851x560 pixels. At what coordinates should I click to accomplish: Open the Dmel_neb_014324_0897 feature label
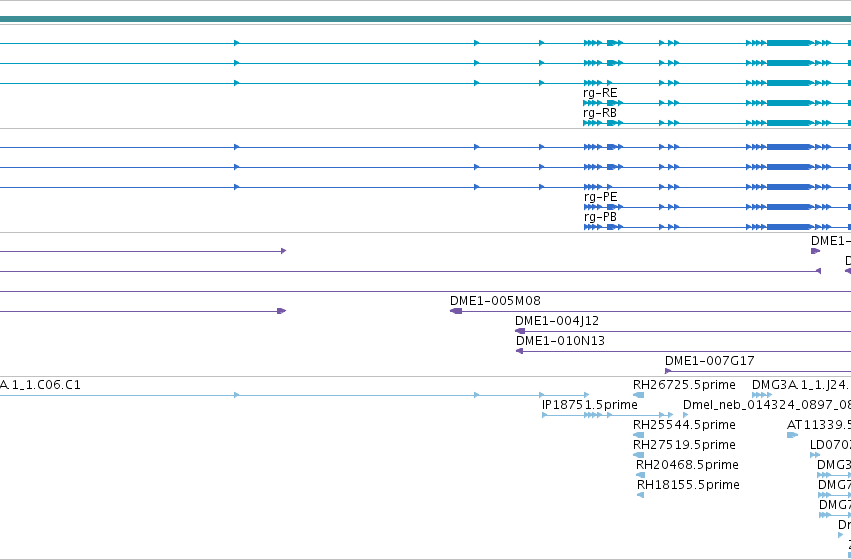pos(766,405)
